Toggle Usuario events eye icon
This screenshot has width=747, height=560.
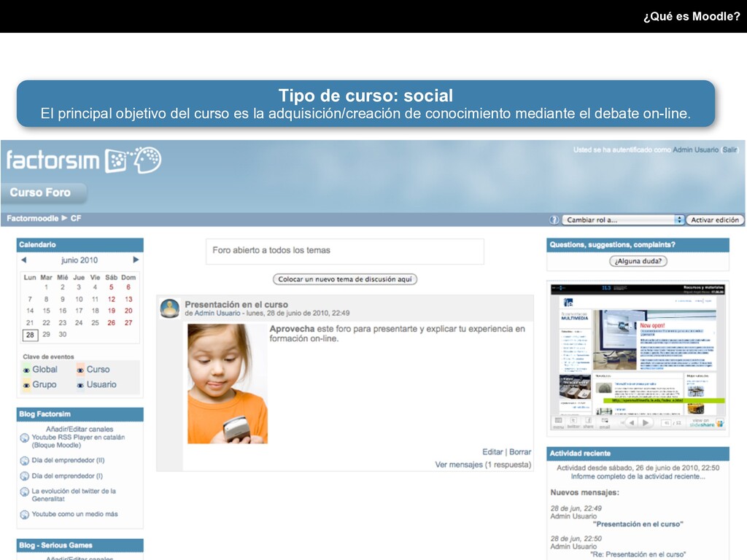[80, 385]
